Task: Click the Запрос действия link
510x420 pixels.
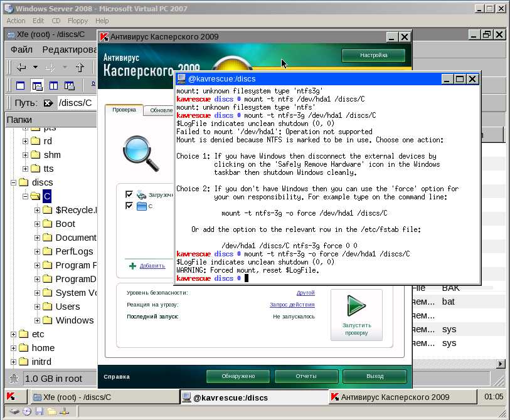Action: [x=292, y=305]
